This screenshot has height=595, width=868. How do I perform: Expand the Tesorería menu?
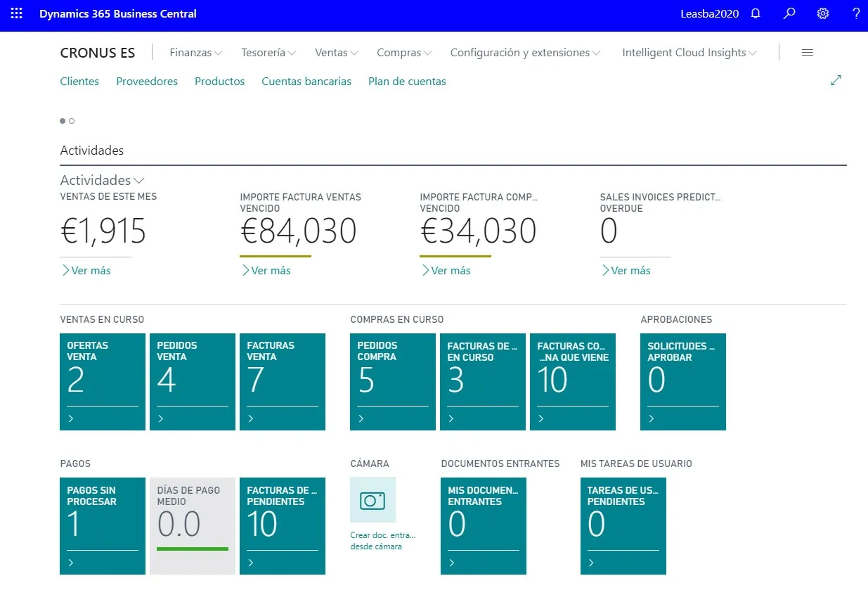pyautogui.click(x=268, y=53)
